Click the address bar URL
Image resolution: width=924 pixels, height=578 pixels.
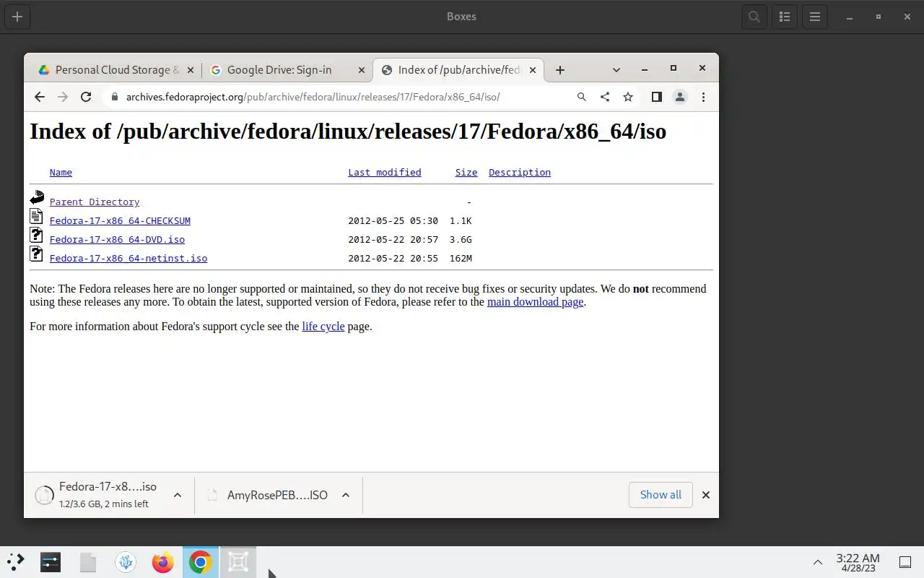click(x=313, y=97)
